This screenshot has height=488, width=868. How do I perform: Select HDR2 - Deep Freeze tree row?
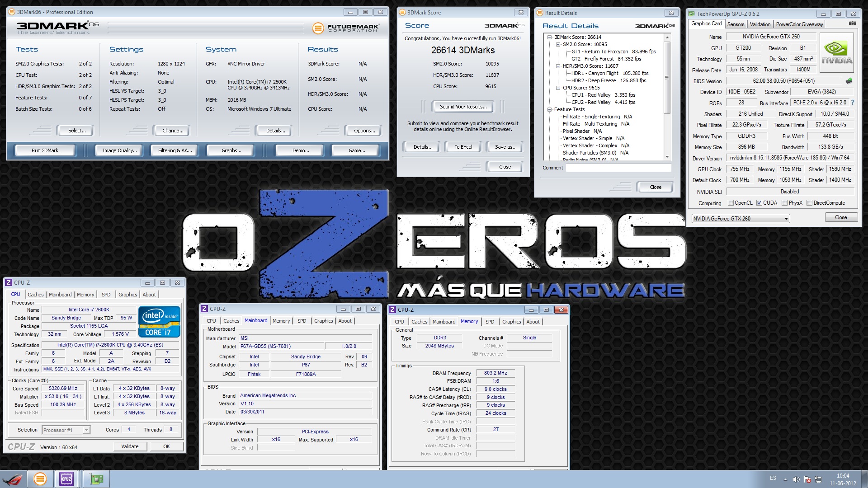click(x=609, y=80)
